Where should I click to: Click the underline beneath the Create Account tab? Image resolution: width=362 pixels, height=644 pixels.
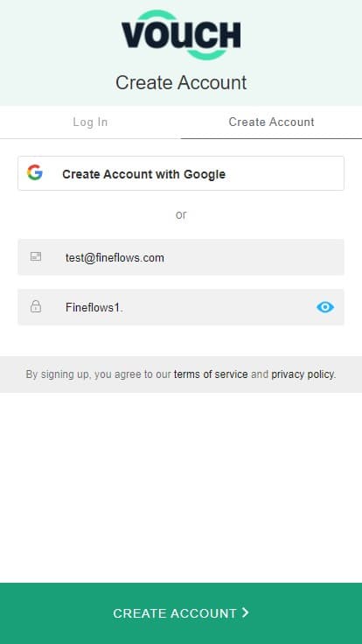(271, 138)
